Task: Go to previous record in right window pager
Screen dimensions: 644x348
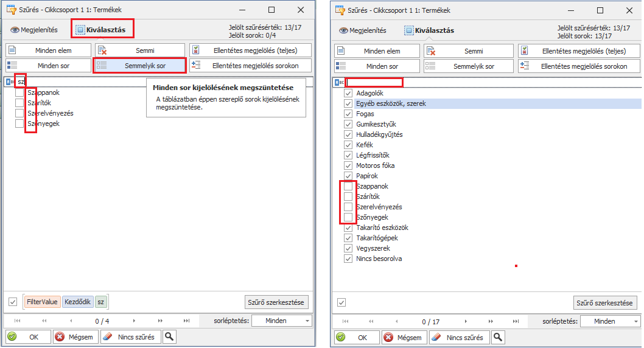Action: pos(396,321)
